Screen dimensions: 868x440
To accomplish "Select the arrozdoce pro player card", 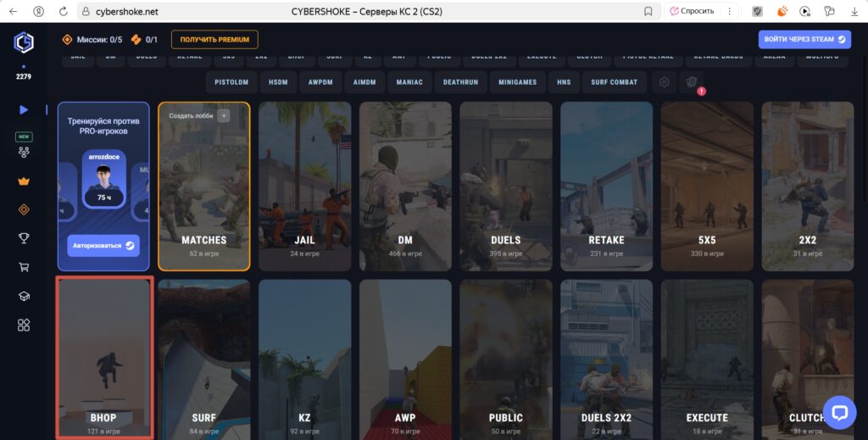I will tap(104, 179).
